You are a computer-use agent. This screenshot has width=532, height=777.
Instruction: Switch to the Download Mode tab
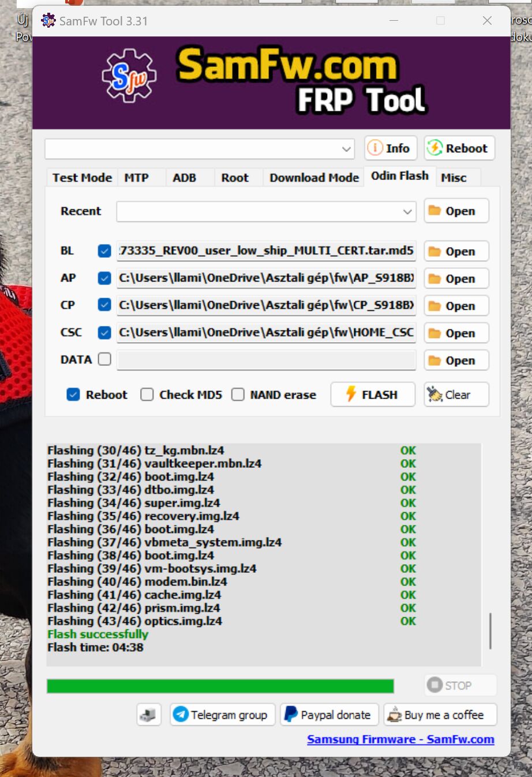click(x=314, y=178)
